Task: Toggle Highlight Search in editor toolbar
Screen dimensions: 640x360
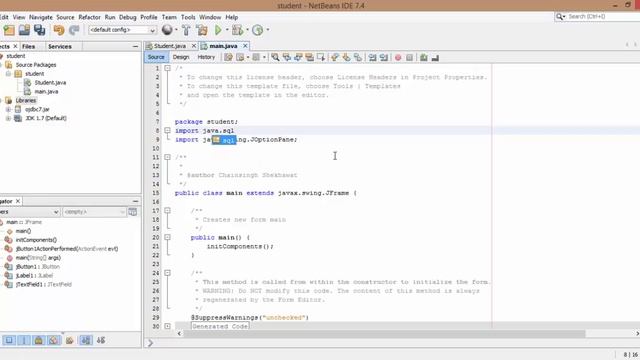Action: (x=309, y=58)
